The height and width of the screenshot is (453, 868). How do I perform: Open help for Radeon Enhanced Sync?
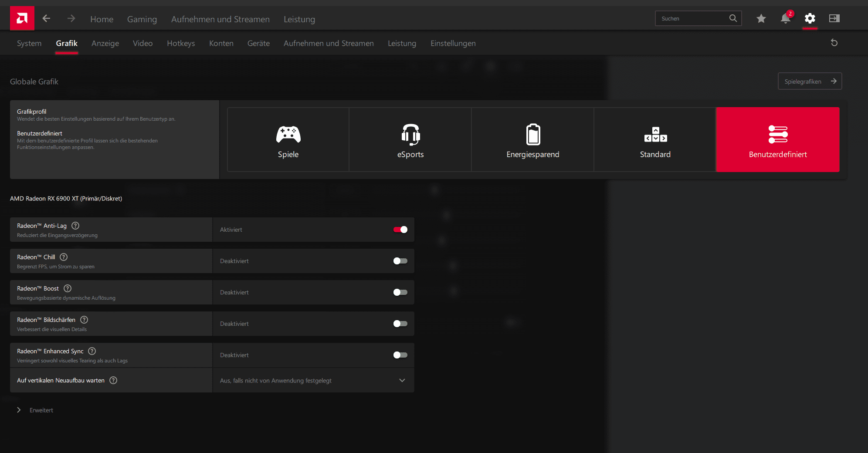click(92, 351)
